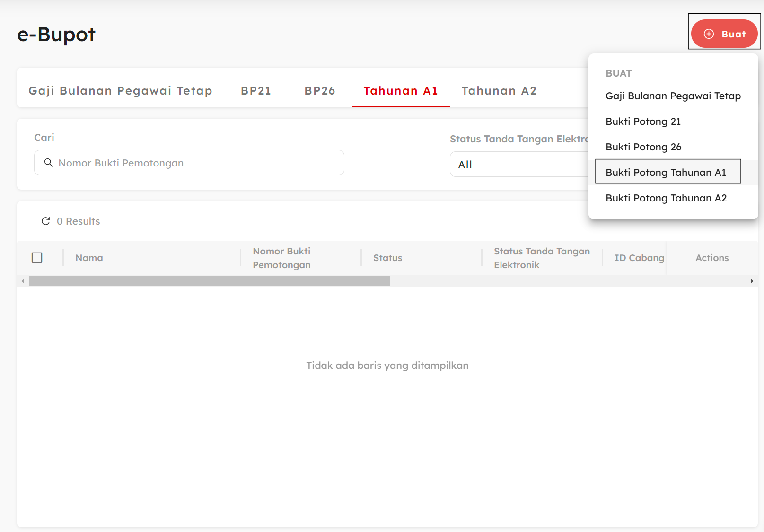Image resolution: width=764 pixels, height=532 pixels.
Task: Select the Tahunan A1 tab
Action: coord(401,91)
